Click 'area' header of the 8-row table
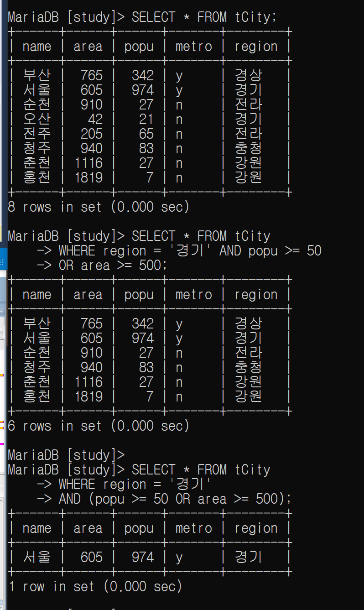 pos(88,47)
